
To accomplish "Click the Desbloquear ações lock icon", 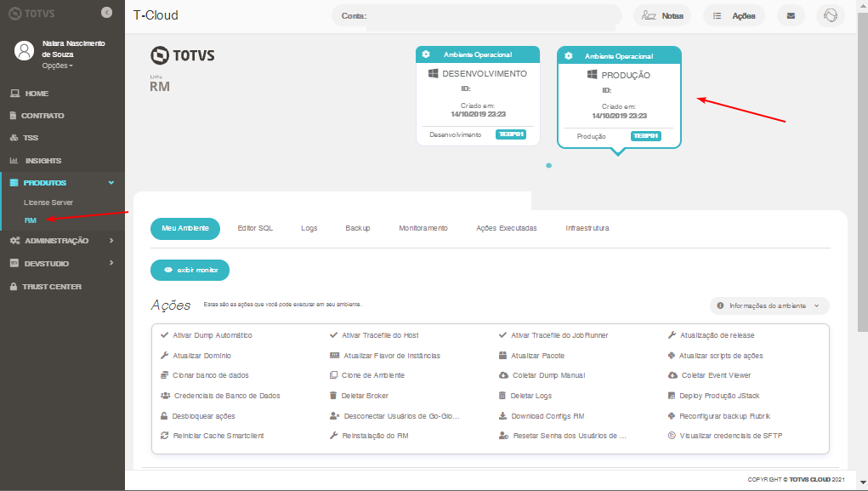I will coord(164,415).
